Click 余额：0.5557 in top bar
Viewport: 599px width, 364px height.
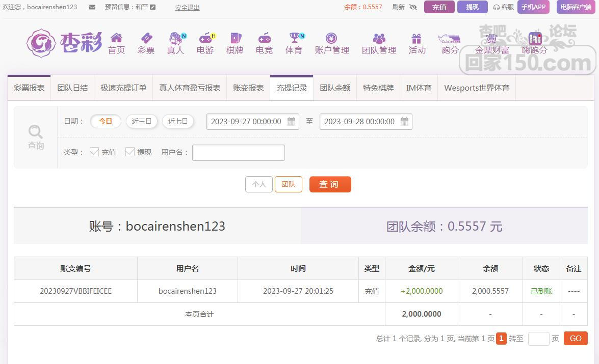[x=363, y=7]
